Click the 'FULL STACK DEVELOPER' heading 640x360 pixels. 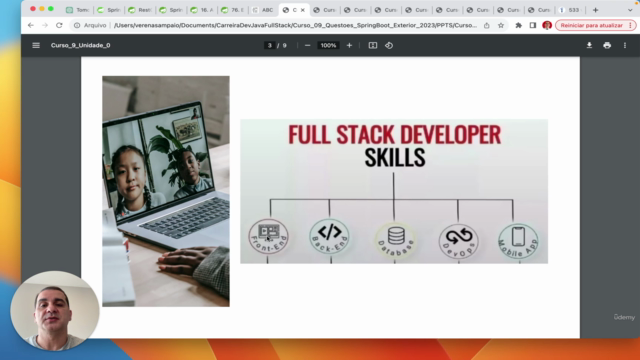tap(394, 135)
